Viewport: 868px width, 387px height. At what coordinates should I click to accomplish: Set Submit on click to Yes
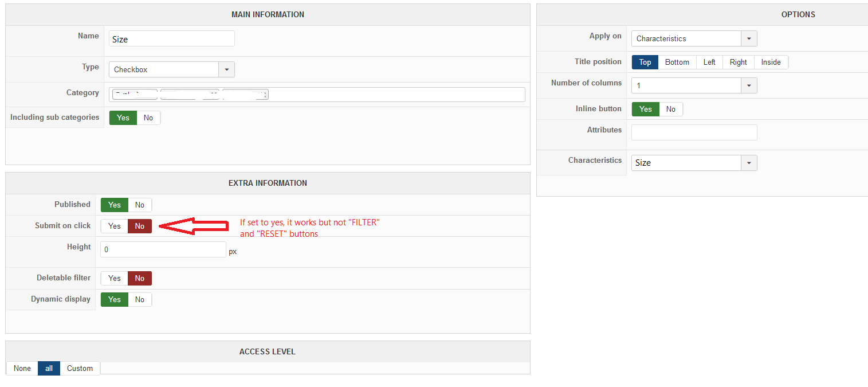[115, 226]
